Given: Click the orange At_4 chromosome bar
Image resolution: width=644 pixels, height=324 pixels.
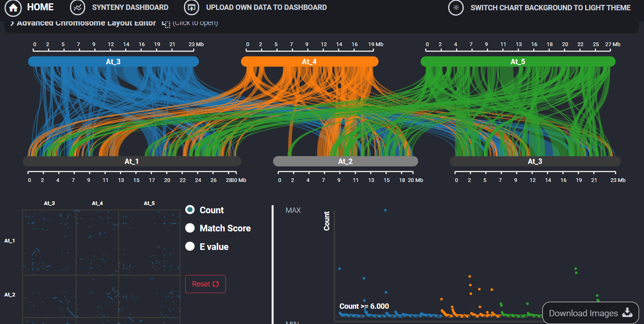Looking at the screenshot, I should 309,62.
